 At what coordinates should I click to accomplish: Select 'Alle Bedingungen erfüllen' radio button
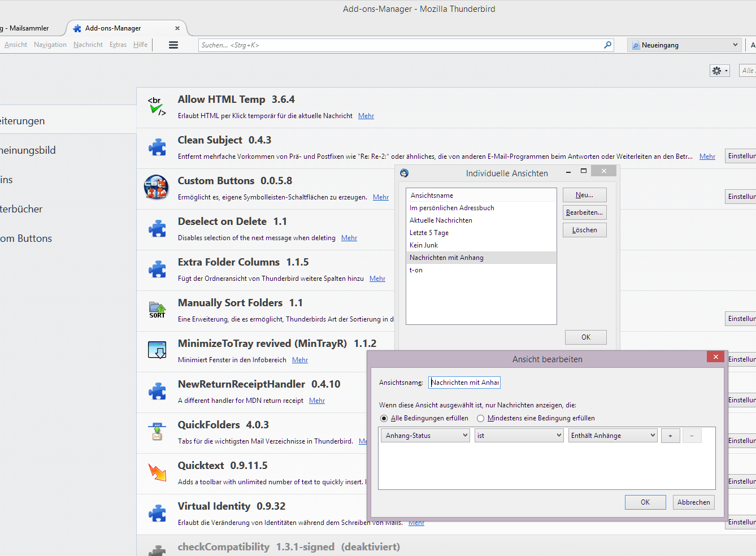tap(384, 419)
